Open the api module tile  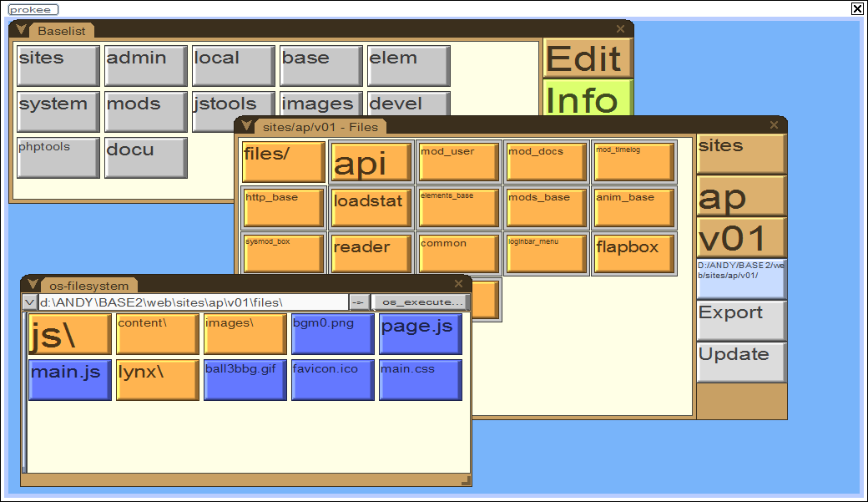coord(371,162)
